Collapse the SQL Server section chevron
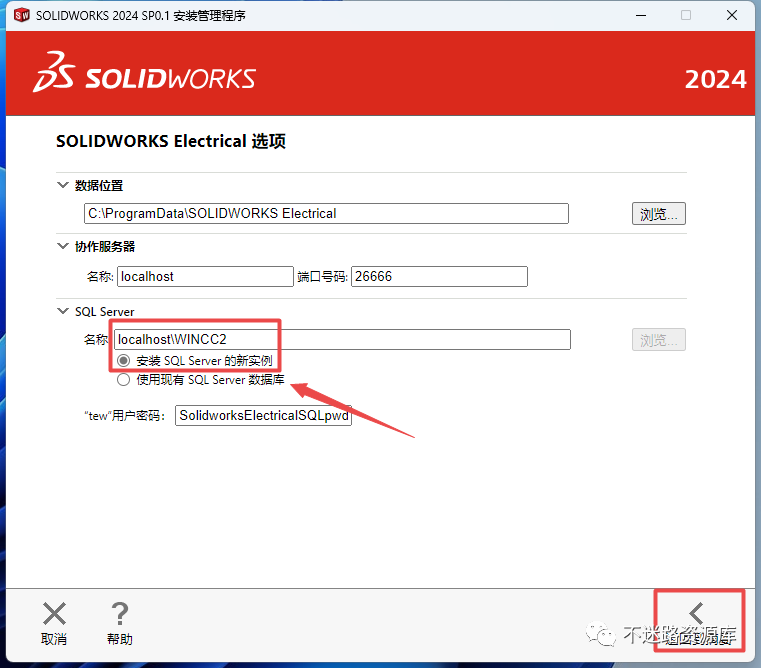This screenshot has height=668, width=761. click(63, 311)
